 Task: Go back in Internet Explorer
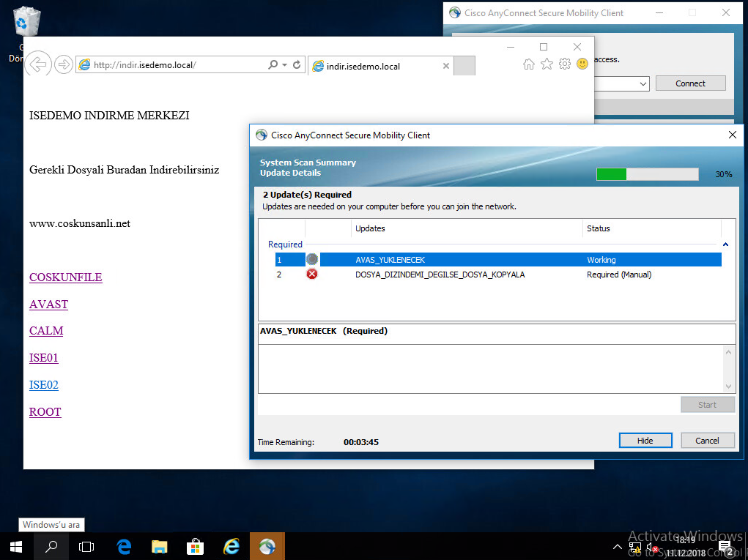pos(38,64)
